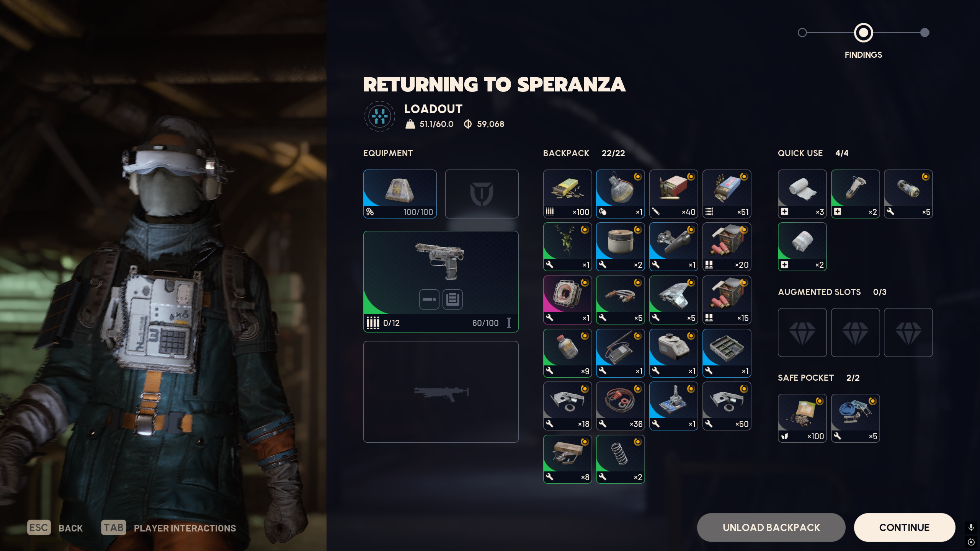Click the Loadout augment emblem icon

(x=379, y=116)
